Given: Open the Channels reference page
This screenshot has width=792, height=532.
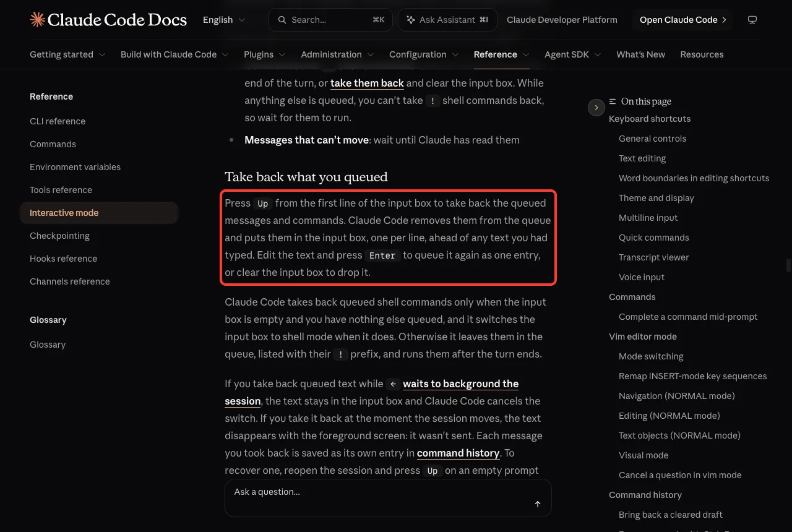Looking at the screenshot, I should click(x=70, y=281).
